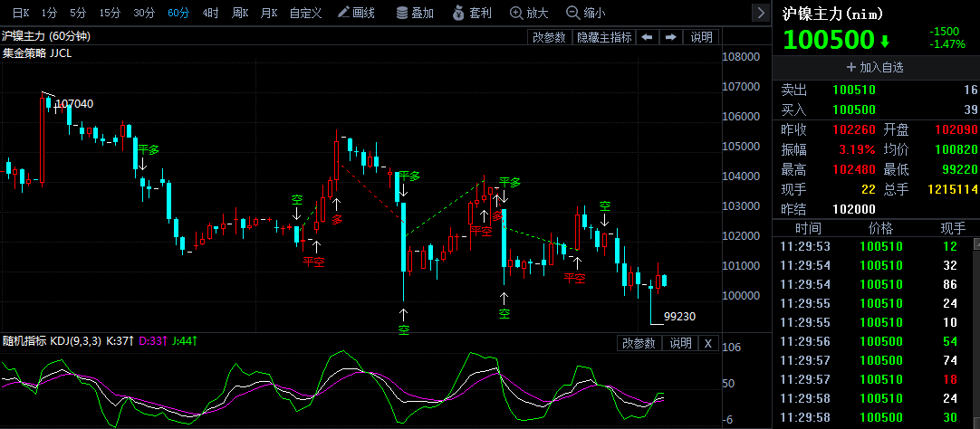
Task: Expand toolbar with right chevron arrow
Action: tap(761, 13)
